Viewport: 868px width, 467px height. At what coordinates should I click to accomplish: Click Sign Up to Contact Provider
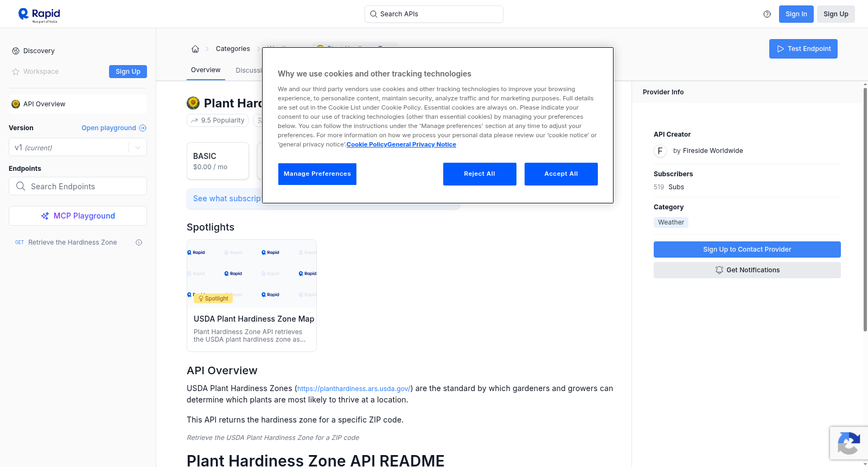pos(747,250)
